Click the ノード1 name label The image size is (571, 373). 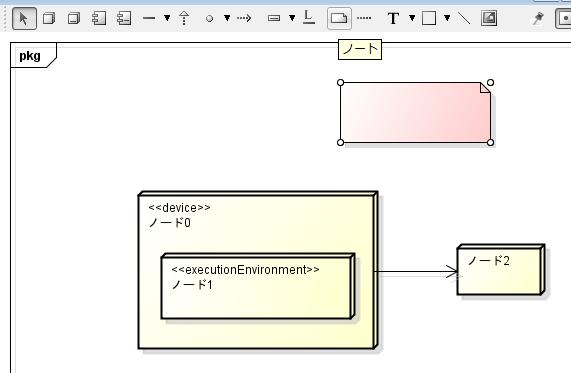coord(192,284)
